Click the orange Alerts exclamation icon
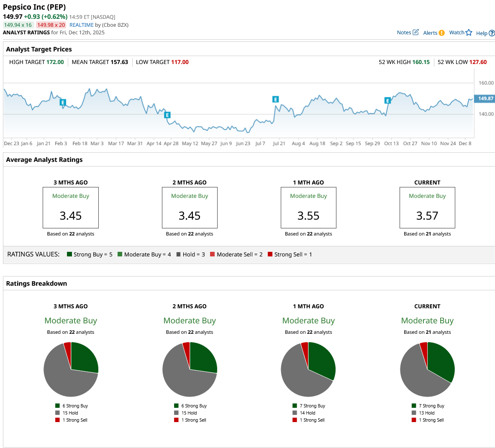This screenshot has height=448, width=495. click(441, 33)
